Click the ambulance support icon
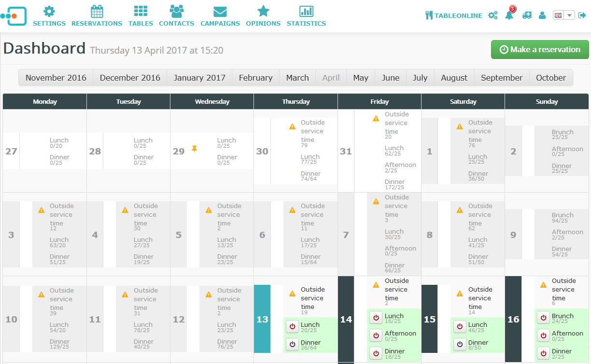Viewport: 591px width, 364px height. coord(527,15)
